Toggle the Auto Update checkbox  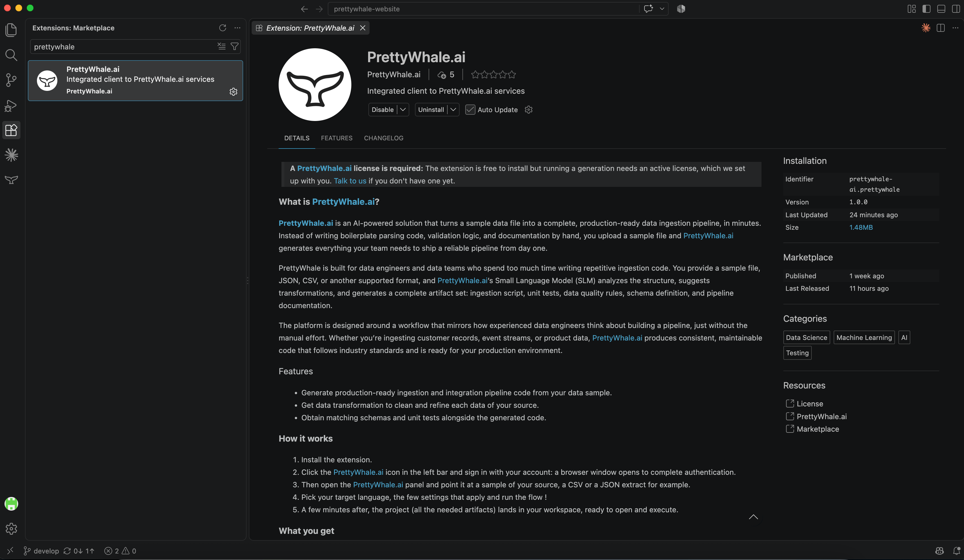click(470, 110)
